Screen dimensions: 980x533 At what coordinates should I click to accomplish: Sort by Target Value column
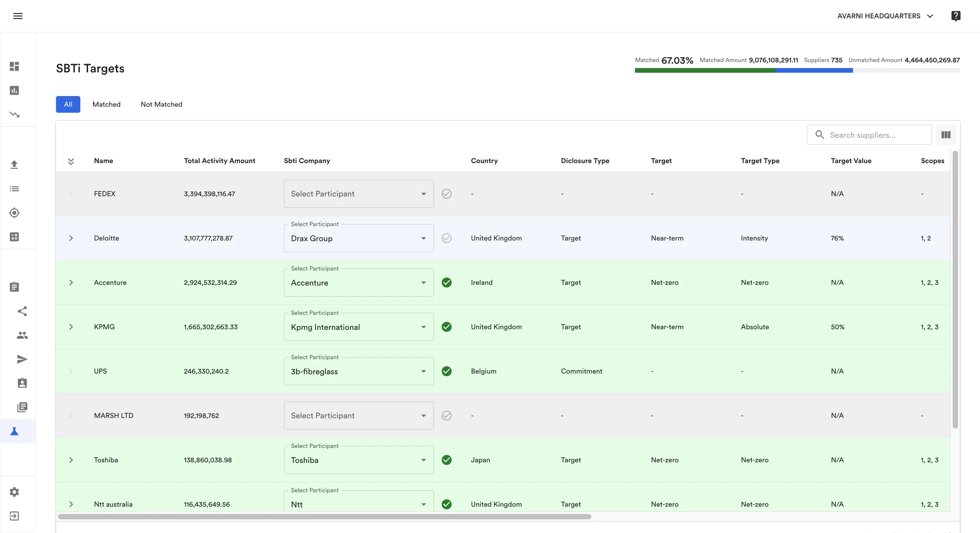click(851, 161)
